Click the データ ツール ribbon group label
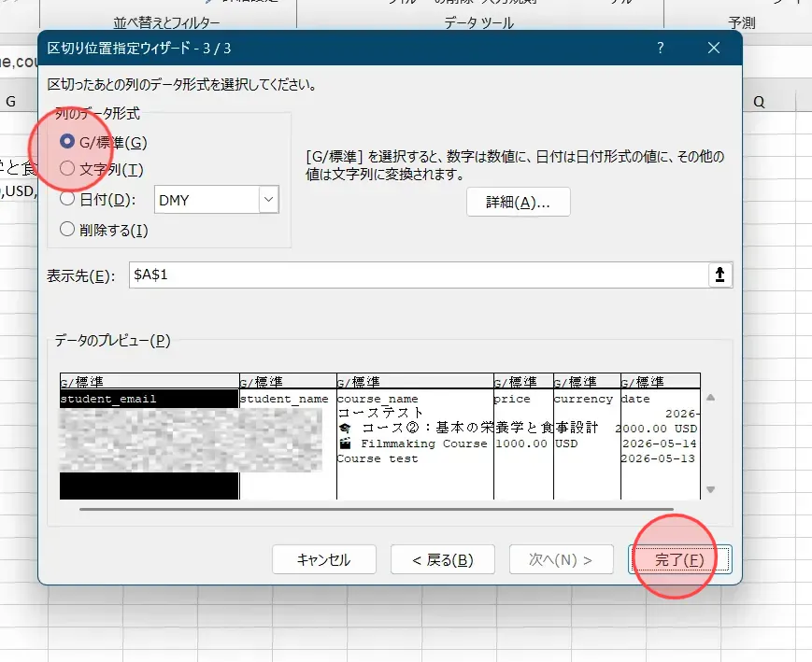The height and width of the screenshot is (662, 812). (x=479, y=22)
